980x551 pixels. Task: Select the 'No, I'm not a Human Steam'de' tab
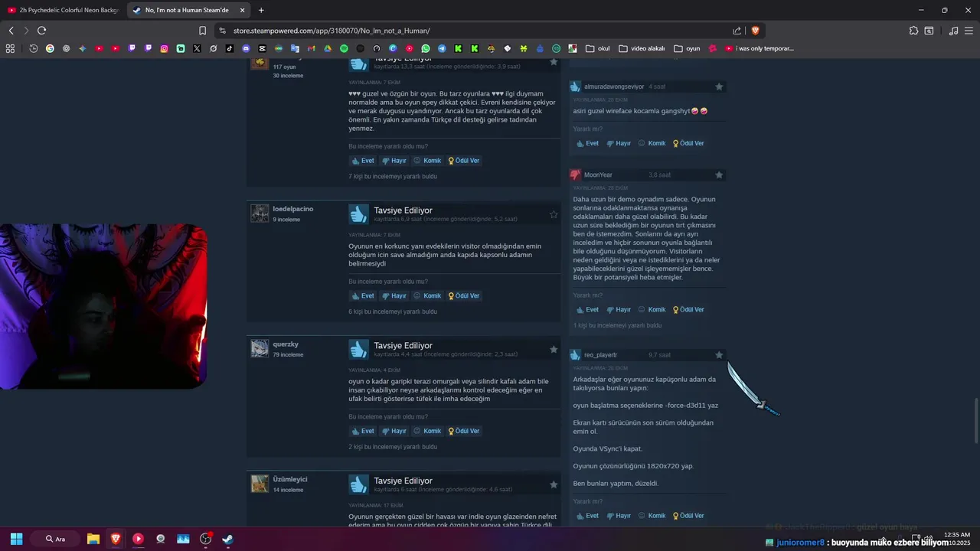coord(188,10)
